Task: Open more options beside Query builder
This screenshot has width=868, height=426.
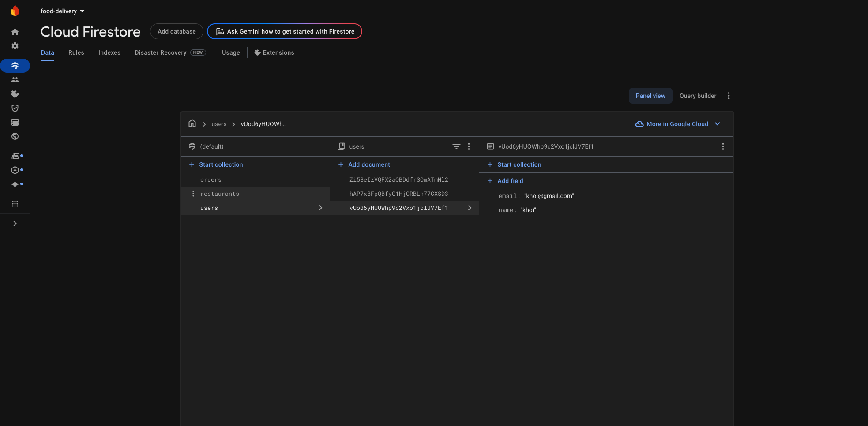Action: tap(729, 96)
